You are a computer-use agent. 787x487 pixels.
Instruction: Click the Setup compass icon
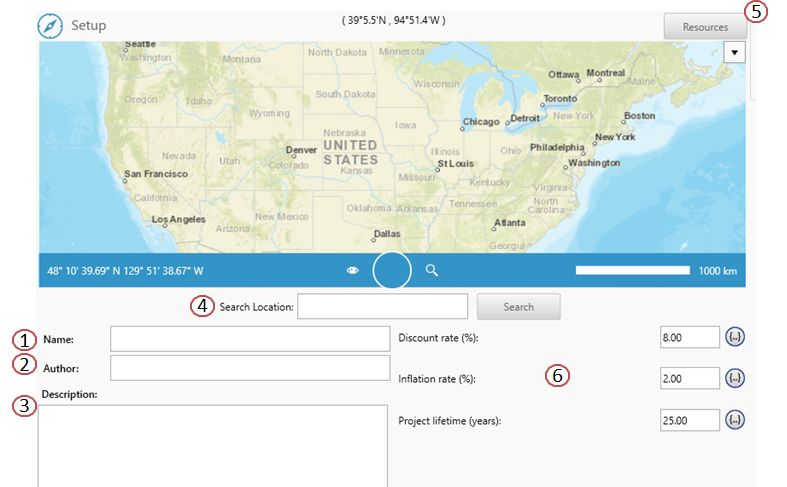pos(51,25)
